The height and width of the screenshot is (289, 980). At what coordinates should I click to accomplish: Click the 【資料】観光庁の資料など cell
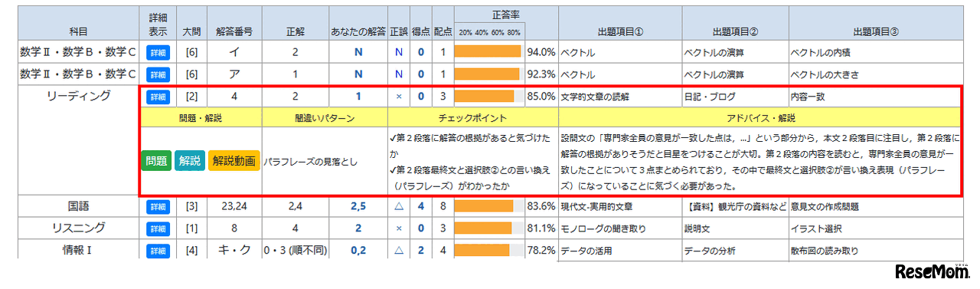pos(735,207)
